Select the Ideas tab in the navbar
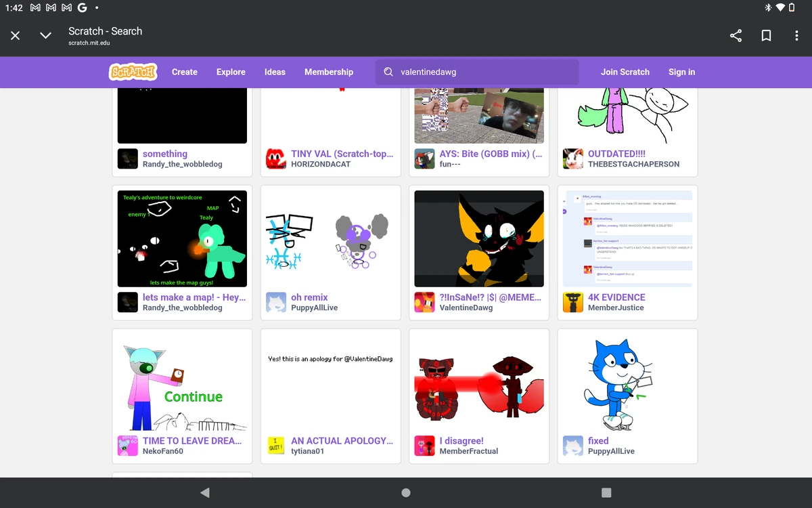Screen dimensions: 812x508 [x=275, y=72]
